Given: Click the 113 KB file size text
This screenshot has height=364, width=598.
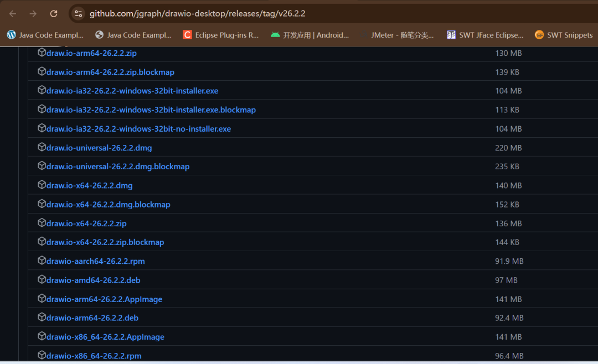Looking at the screenshot, I should point(507,110).
